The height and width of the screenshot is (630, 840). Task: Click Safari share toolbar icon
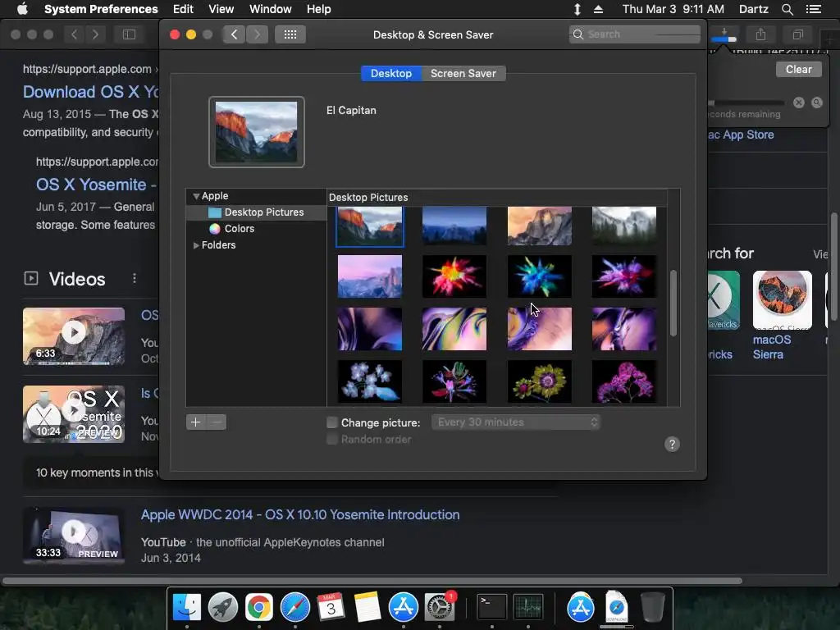[760, 34]
